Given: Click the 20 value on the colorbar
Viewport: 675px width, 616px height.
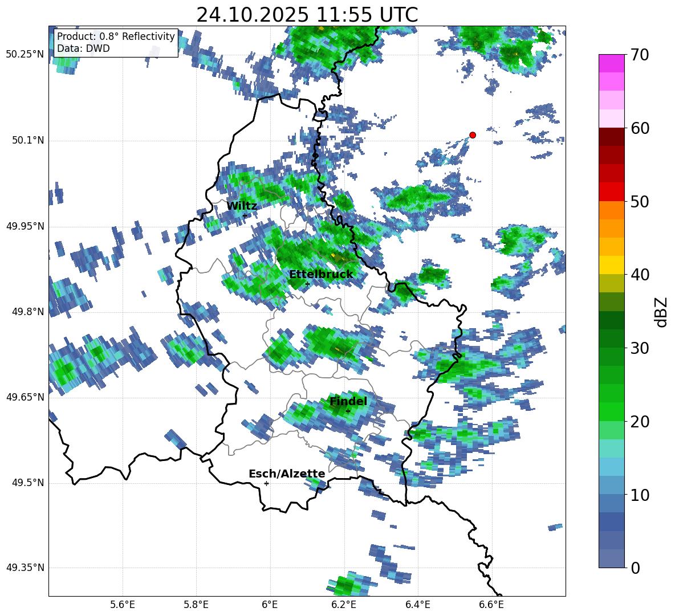Looking at the screenshot, I should [639, 422].
